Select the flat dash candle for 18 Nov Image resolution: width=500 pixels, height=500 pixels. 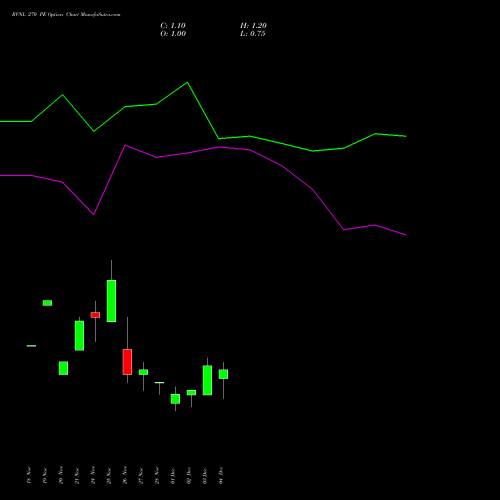click(31, 346)
